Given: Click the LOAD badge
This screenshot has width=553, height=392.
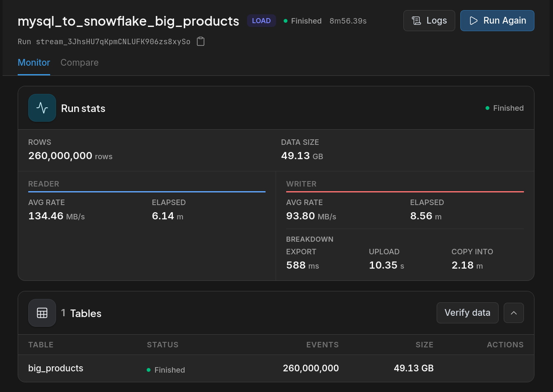Looking at the screenshot, I should (x=261, y=21).
